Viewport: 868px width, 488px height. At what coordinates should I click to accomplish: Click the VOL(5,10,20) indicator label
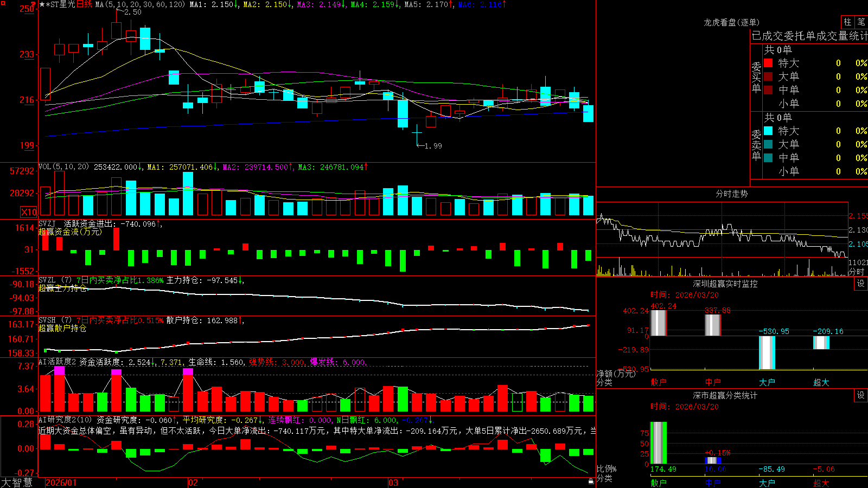click(64, 167)
